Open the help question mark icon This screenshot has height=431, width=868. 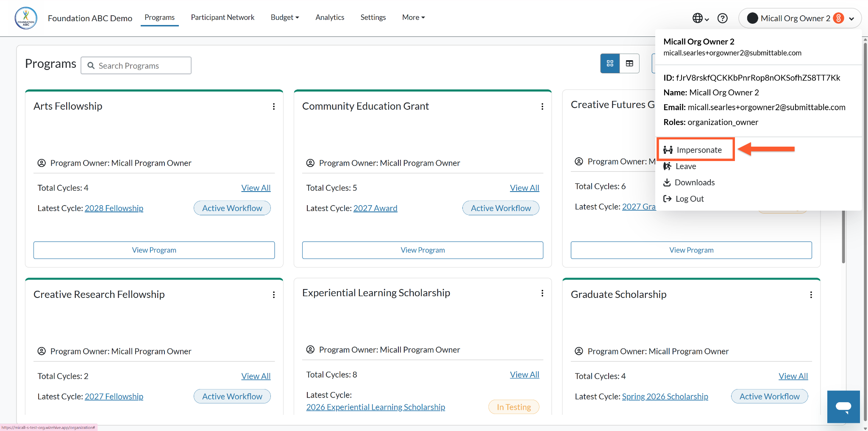[723, 18]
